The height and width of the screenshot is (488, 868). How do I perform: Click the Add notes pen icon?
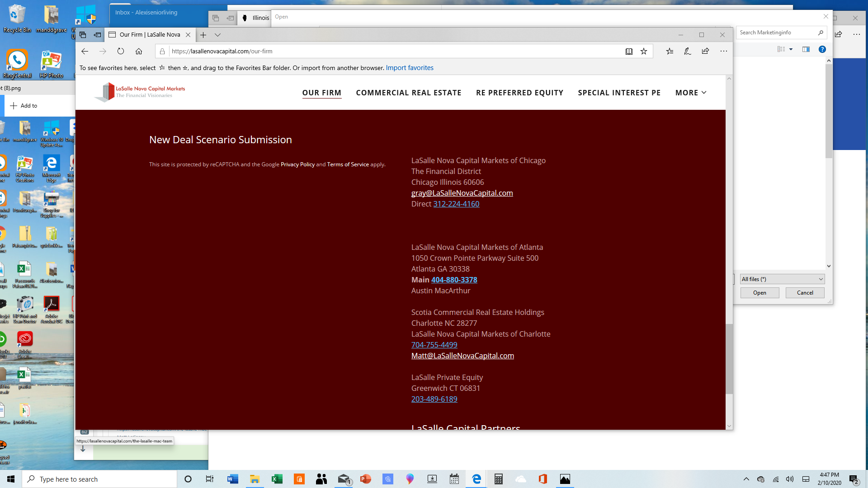click(688, 51)
